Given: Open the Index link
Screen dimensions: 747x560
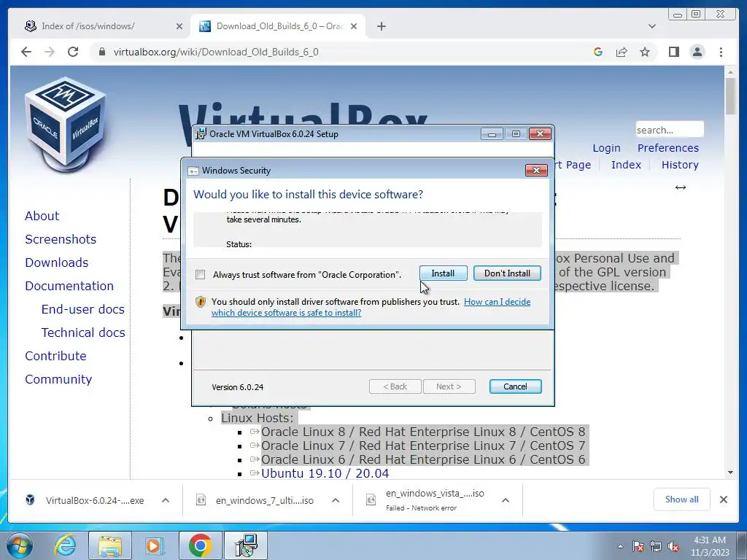Looking at the screenshot, I should pos(626,165).
